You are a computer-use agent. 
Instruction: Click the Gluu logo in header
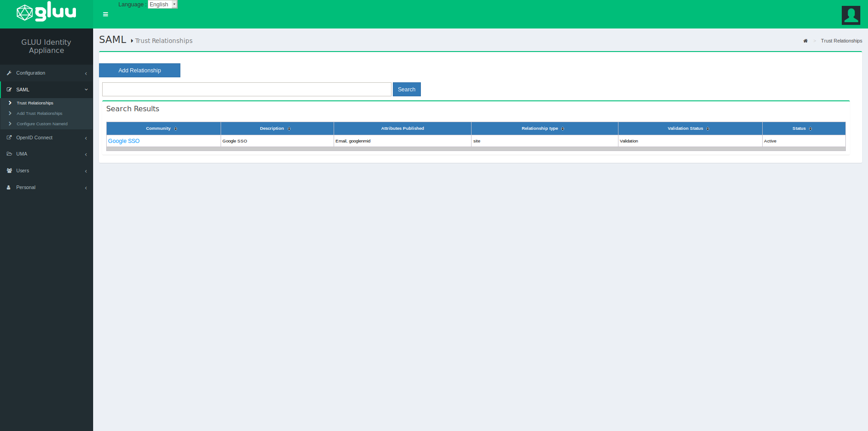(46, 12)
